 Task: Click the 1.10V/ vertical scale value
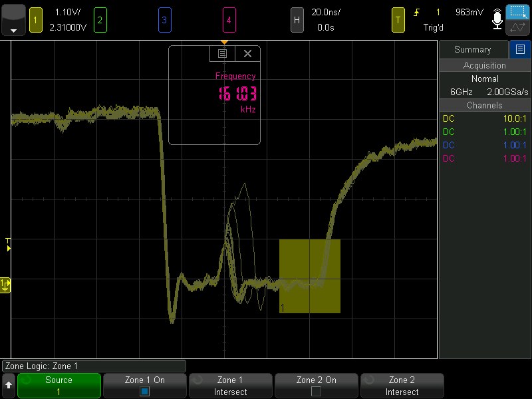(68, 12)
